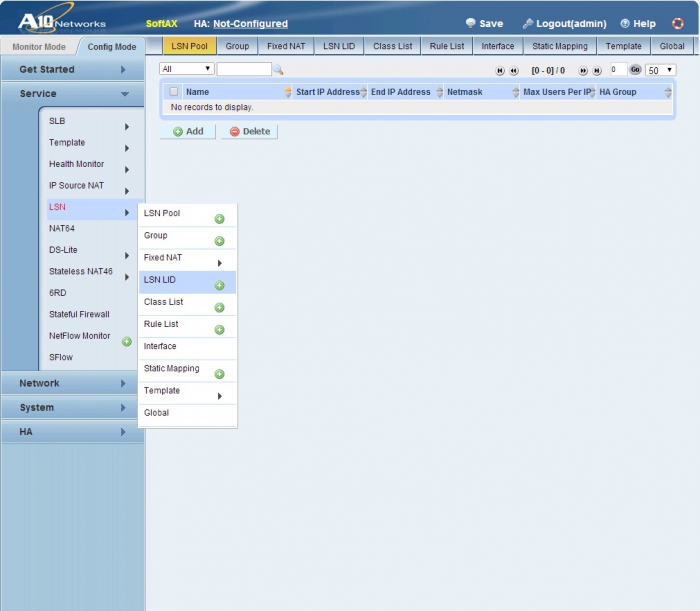Expand Fixed NAT submenu arrow in flyout

click(x=220, y=263)
